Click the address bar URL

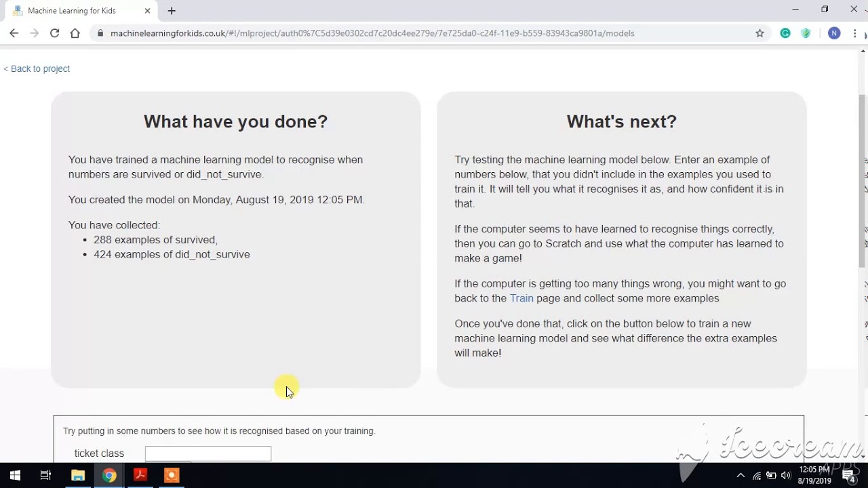click(x=372, y=33)
